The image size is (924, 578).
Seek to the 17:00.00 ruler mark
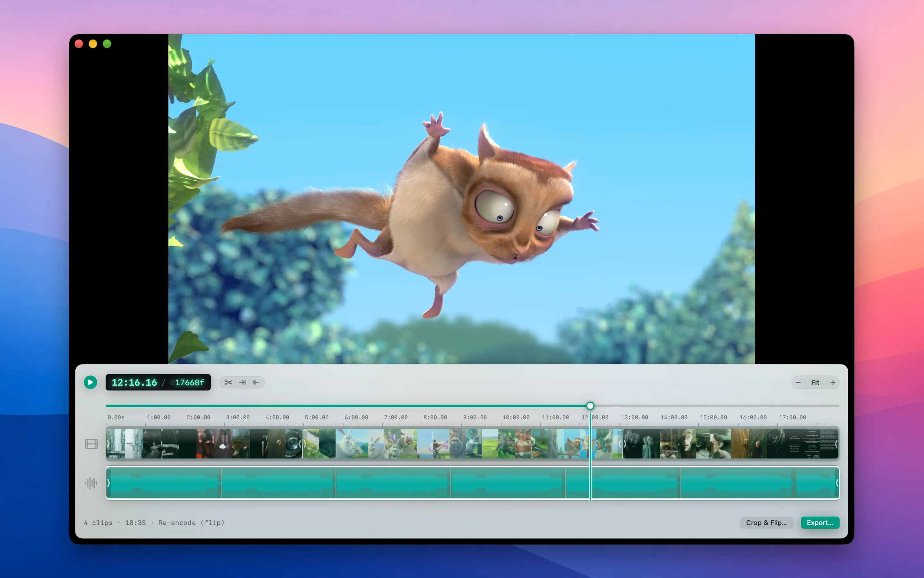click(x=792, y=417)
